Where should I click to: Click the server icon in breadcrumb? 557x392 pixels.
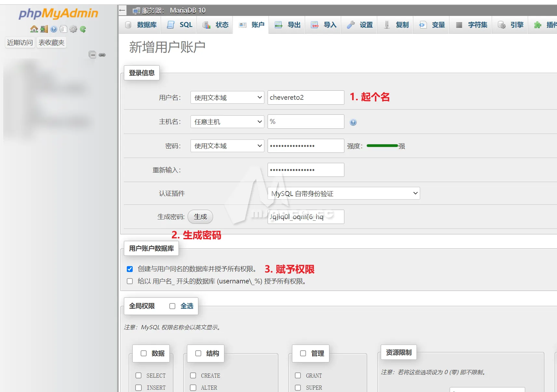(137, 11)
